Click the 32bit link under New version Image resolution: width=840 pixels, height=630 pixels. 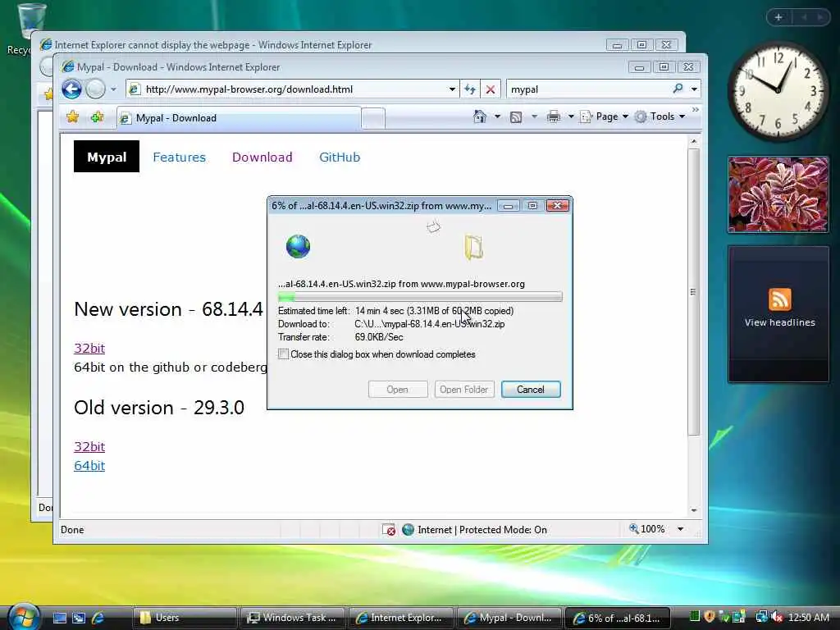click(x=89, y=348)
